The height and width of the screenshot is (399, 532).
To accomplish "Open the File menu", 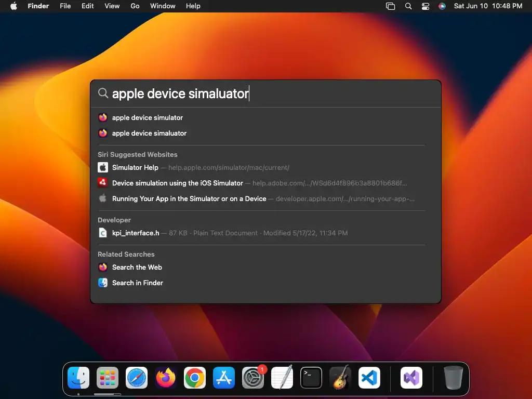I will click(65, 6).
